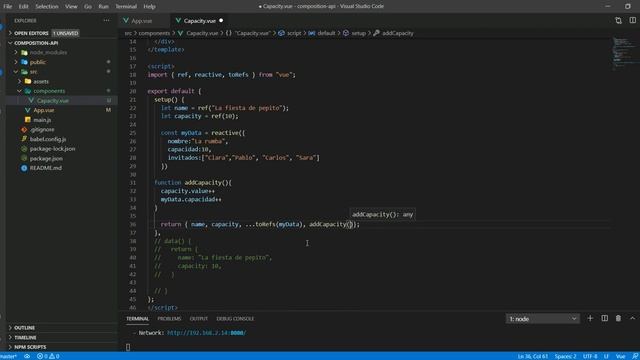The height and width of the screenshot is (360, 640).
Task: Open the Run menu
Action: [104, 7]
